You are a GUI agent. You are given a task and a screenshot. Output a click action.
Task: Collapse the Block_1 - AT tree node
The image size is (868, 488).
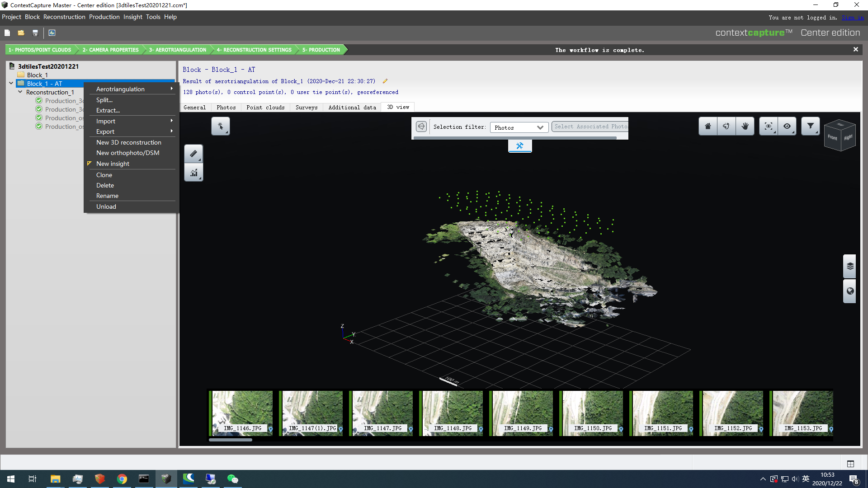11,83
